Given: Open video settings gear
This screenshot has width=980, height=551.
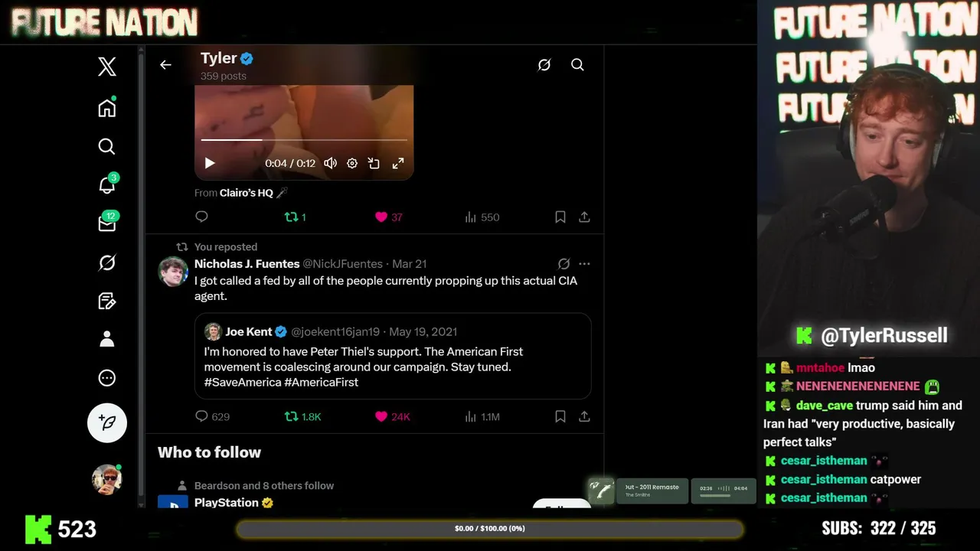Looking at the screenshot, I should pyautogui.click(x=352, y=163).
